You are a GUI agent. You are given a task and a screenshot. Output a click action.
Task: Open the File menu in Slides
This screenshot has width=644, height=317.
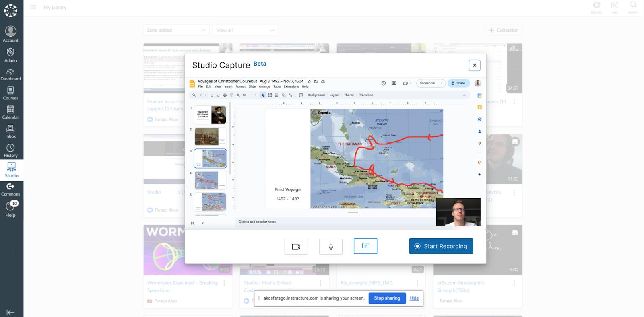(200, 86)
